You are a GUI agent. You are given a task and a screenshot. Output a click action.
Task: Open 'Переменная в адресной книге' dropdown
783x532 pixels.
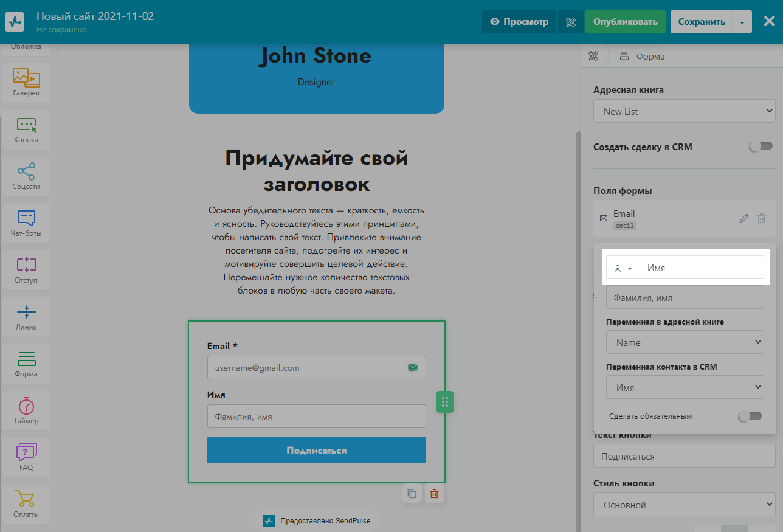pyautogui.click(x=685, y=342)
